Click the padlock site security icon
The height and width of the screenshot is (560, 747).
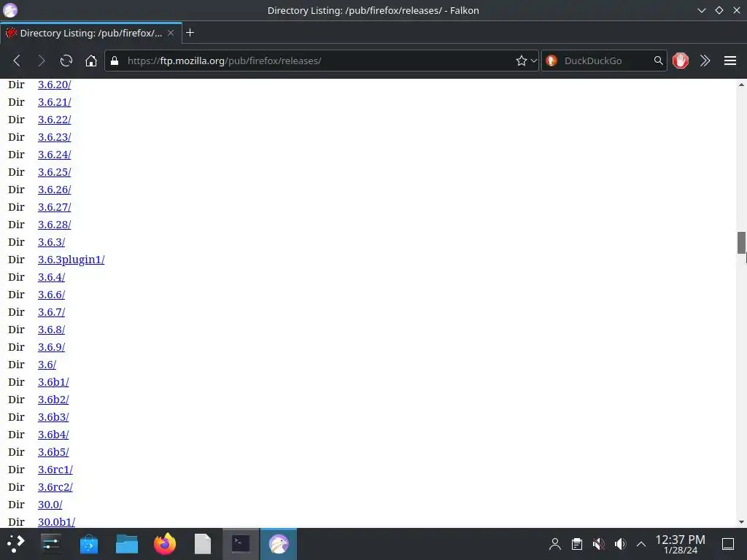[x=115, y=61]
